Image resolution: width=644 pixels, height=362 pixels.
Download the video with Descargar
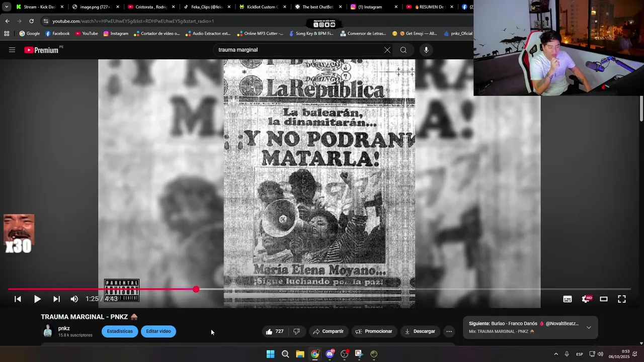click(420, 331)
